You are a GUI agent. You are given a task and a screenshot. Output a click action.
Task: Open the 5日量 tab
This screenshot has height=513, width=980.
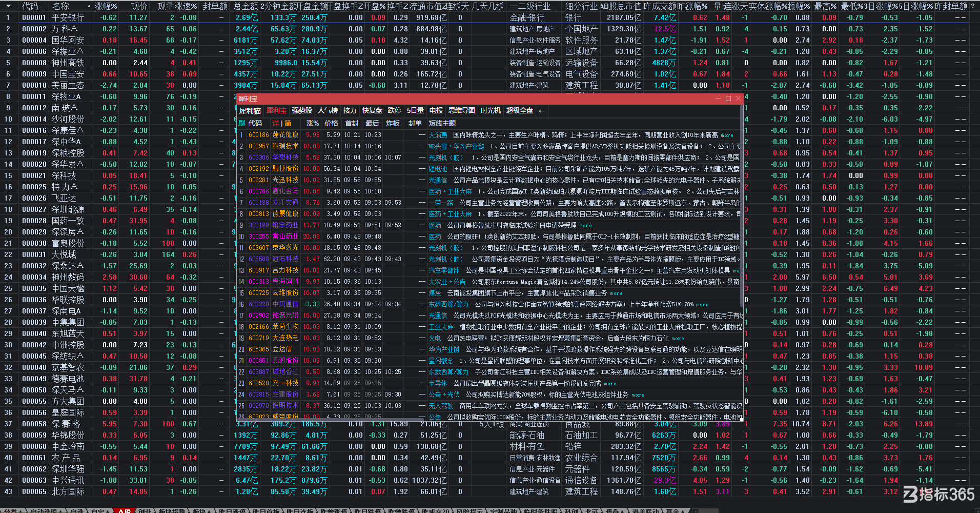tap(415, 111)
